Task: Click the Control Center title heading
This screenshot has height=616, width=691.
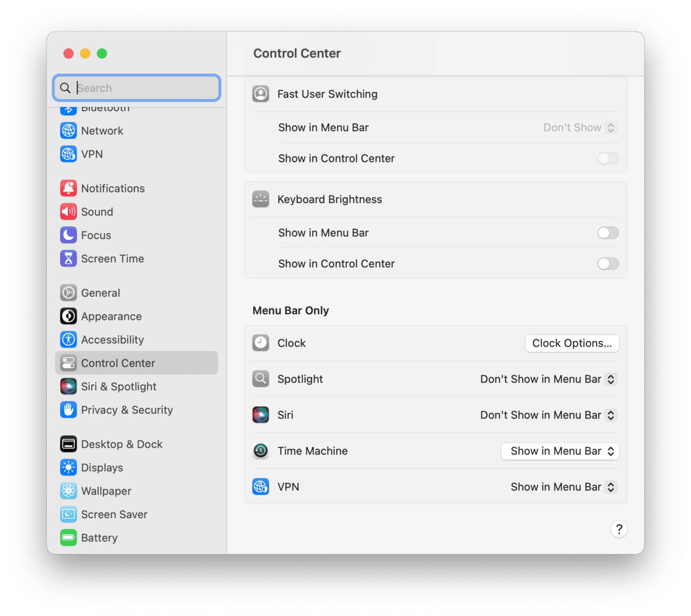Action: 297,53
